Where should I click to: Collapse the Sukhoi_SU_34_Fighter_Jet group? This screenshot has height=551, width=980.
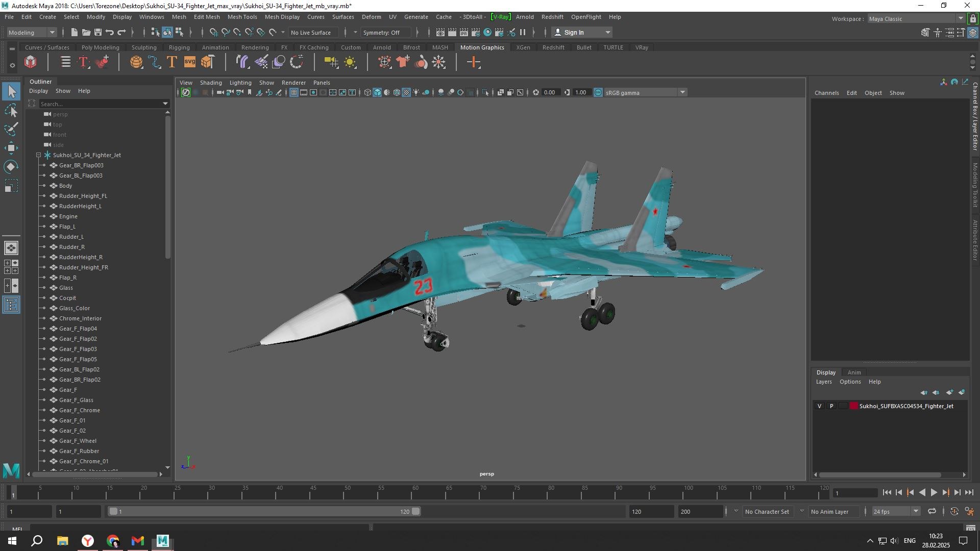tap(39, 155)
